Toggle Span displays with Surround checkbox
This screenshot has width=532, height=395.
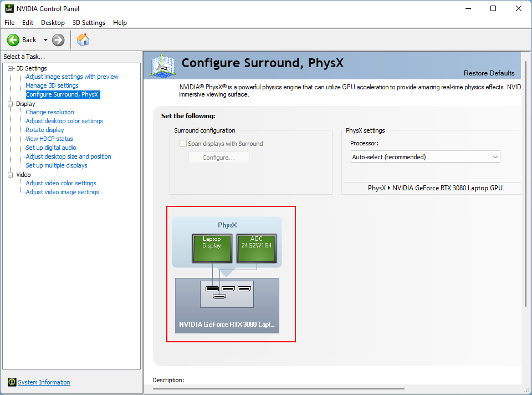tap(183, 144)
